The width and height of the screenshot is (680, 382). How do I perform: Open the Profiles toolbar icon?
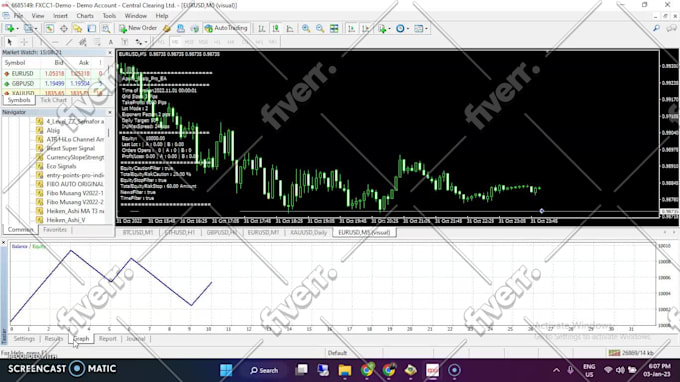pyautogui.click(x=28, y=28)
